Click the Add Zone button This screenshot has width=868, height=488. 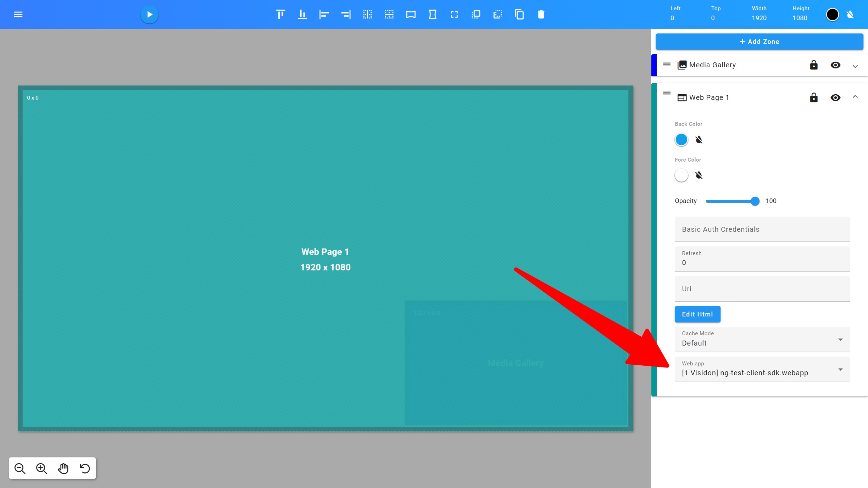(759, 41)
